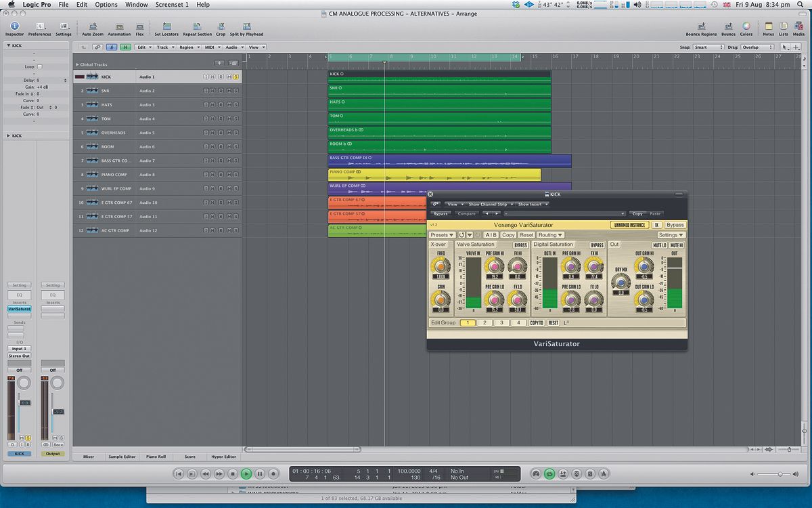Enable Cycle mode in the transport
The height and width of the screenshot is (508, 812).
point(549,474)
